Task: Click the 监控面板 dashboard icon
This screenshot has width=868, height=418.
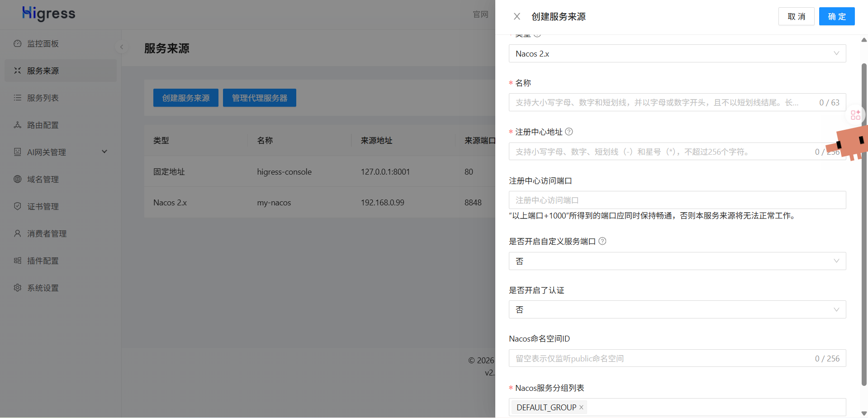Action: coord(18,43)
